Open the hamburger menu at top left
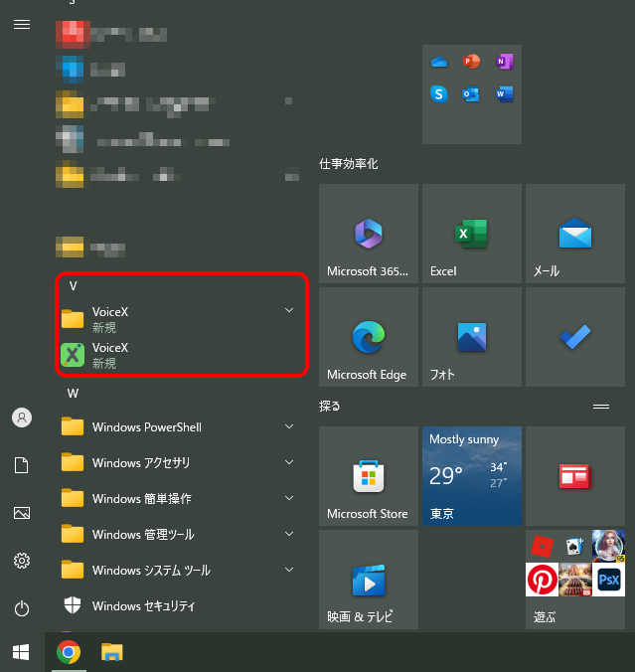 pos(21,24)
